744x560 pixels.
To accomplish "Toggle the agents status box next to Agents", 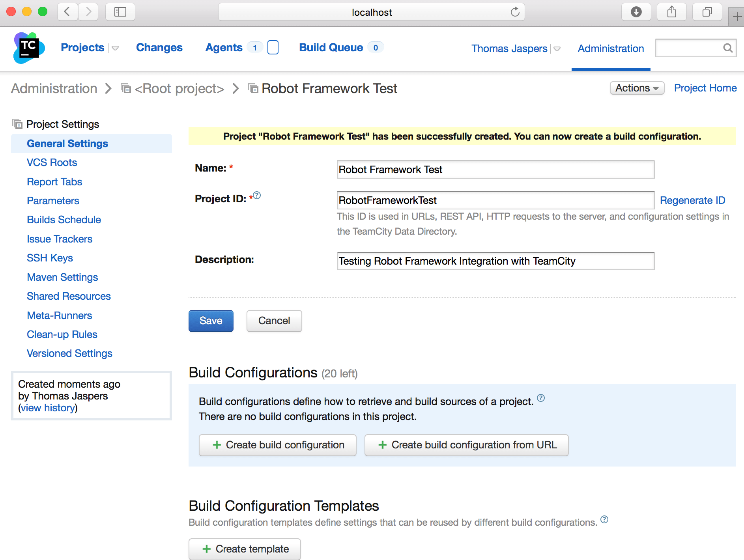I will (x=273, y=48).
